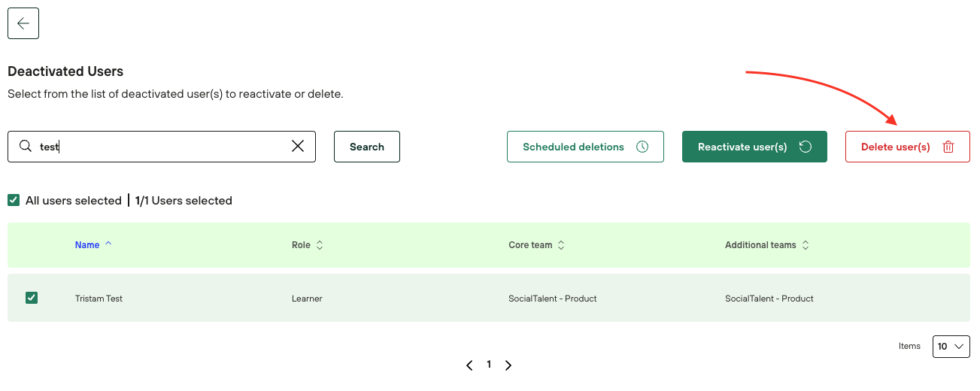Uncheck the All users selected checkbox
Viewport: 980px width, 391px height.
(14, 200)
